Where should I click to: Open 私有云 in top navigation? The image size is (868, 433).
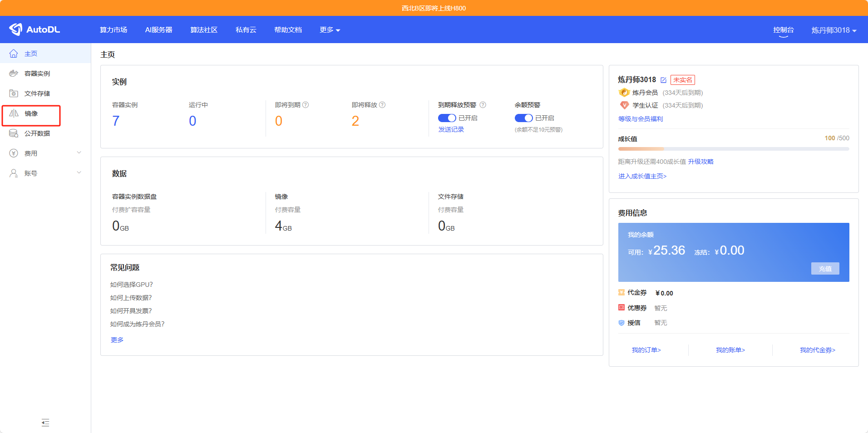[x=246, y=30]
